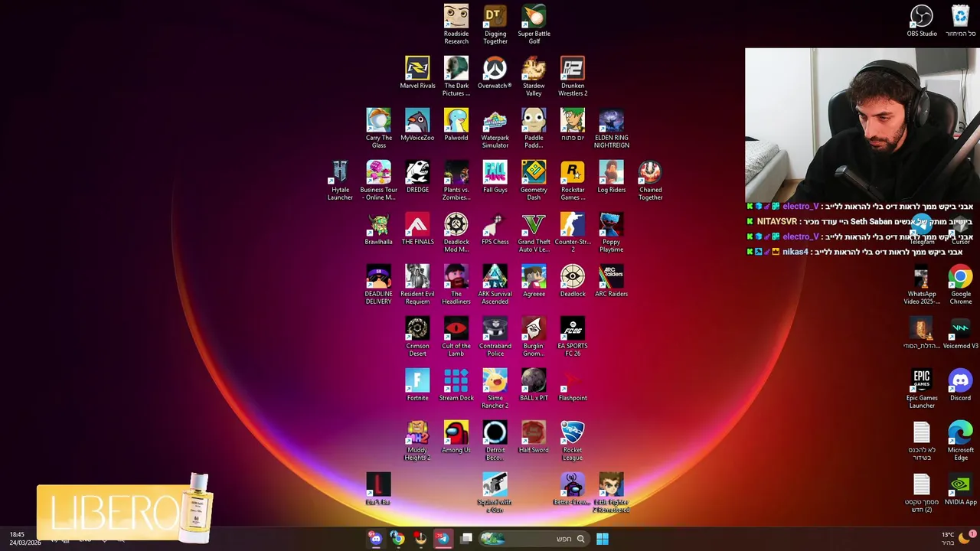The image size is (980, 551).
Task: Open Plants vs. Zombies shortcut
Action: [x=456, y=181]
